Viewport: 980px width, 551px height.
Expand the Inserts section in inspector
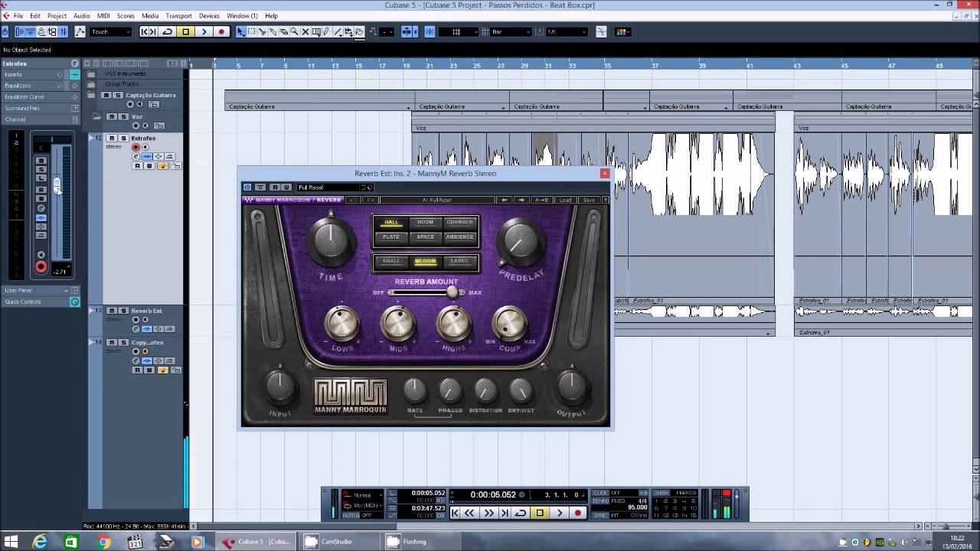[40, 74]
